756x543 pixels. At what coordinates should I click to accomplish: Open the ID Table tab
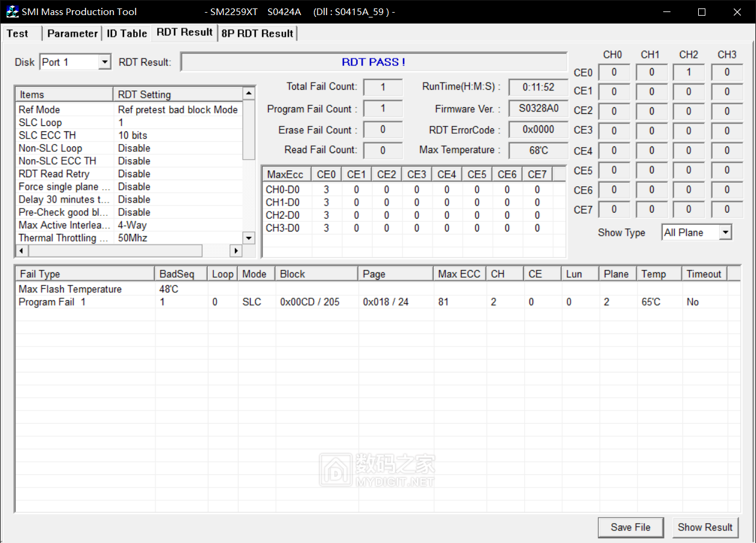[127, 33]
